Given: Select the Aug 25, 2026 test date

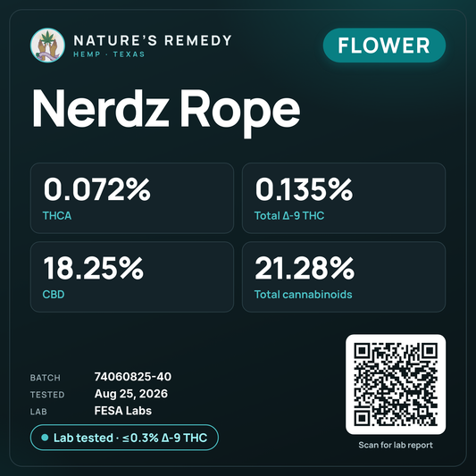Looking at the screenshot, I should [x=131, y=394].
